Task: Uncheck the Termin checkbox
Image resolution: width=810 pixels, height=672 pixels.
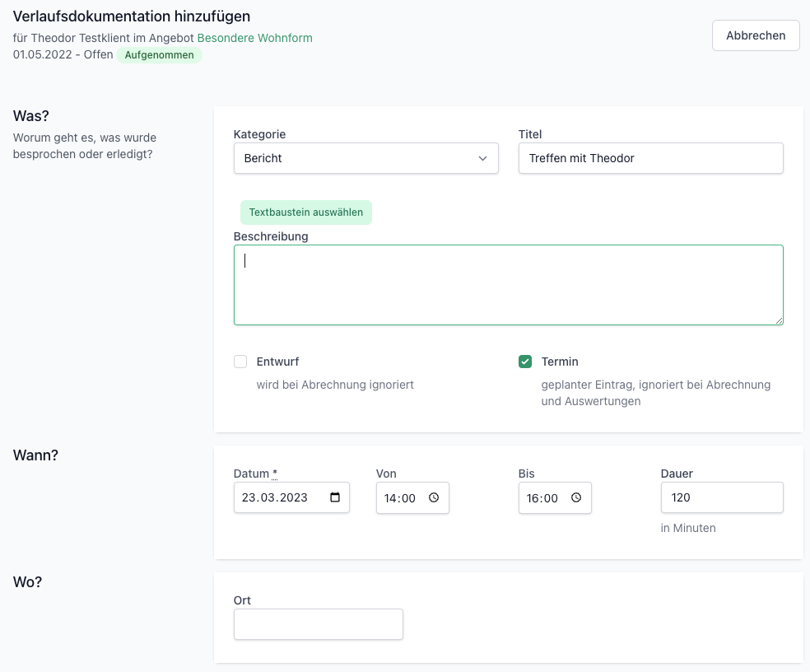Action: pyautogui.click(x=525, y=362)
